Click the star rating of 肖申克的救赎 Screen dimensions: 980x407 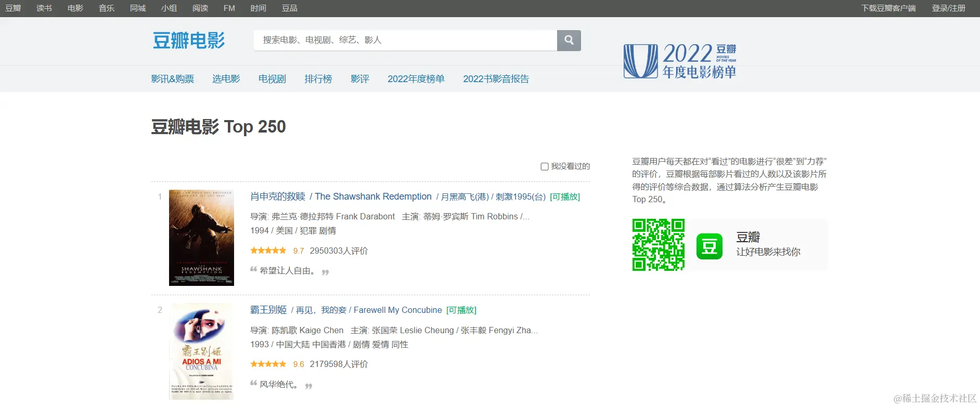(268, 251)
